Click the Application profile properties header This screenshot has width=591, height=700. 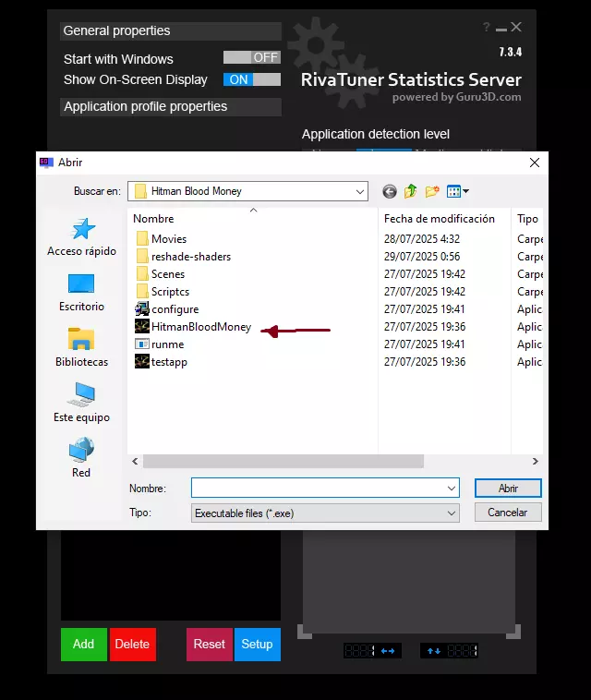[171, 107]
